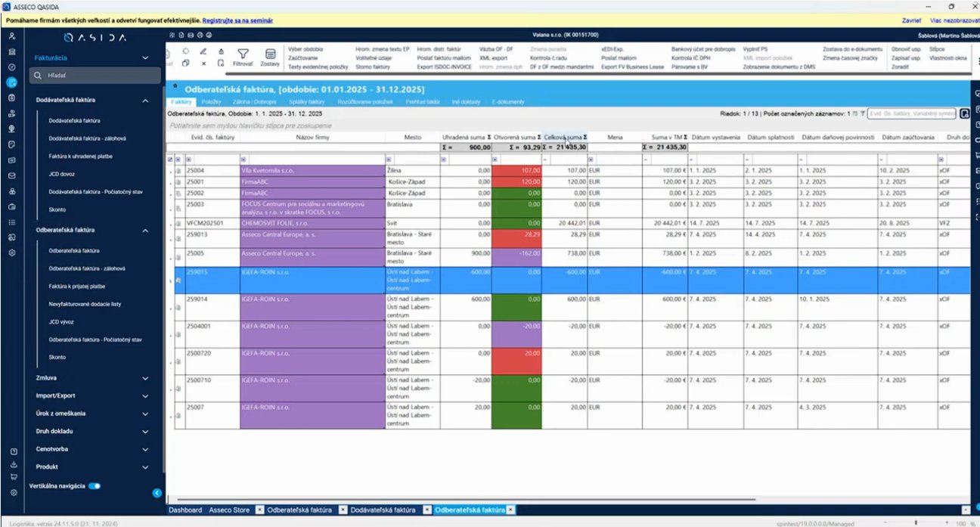This screenshot has height=527, width=980.
Task: Open the Dashboard bottom tab
Action: (x=185, y=510)
